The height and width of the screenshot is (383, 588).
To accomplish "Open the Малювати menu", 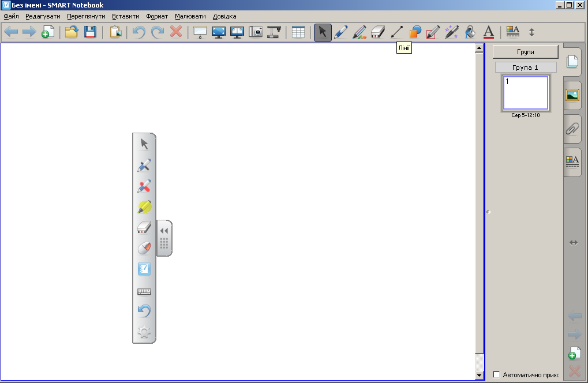I will coord(190,16).
